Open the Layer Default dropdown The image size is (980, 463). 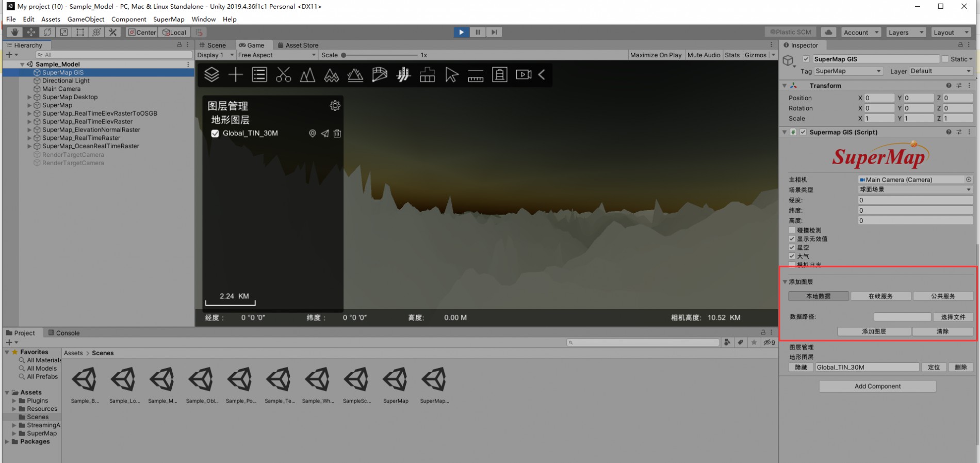point(941,71)
